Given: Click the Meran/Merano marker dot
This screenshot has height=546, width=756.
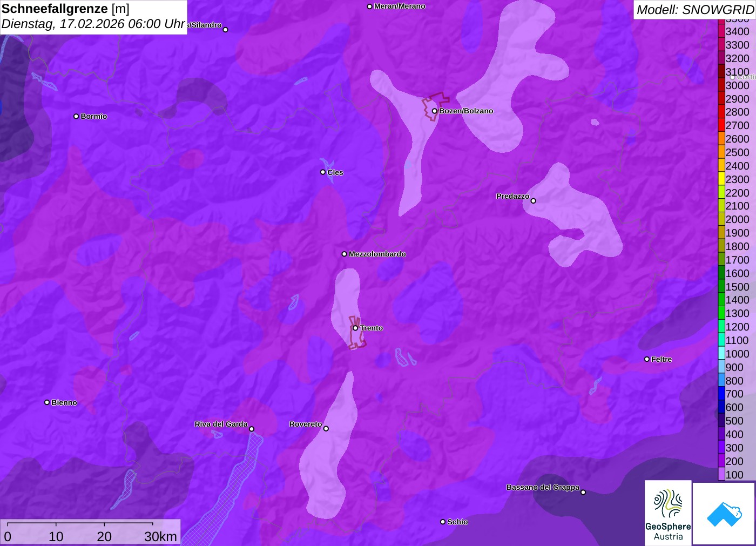Looking at the screenshot, I should point(370,6).
